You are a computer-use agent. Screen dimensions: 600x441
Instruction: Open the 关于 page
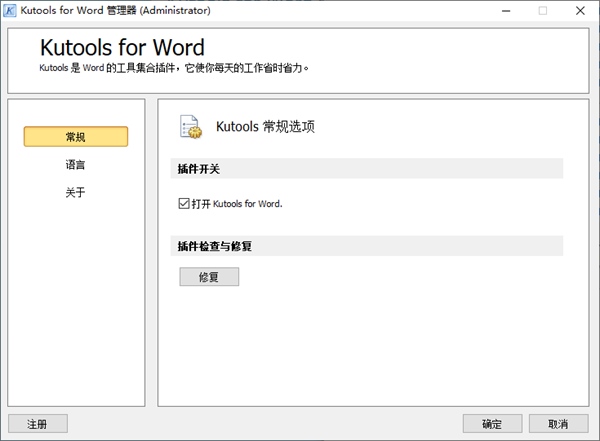[76, 192]
